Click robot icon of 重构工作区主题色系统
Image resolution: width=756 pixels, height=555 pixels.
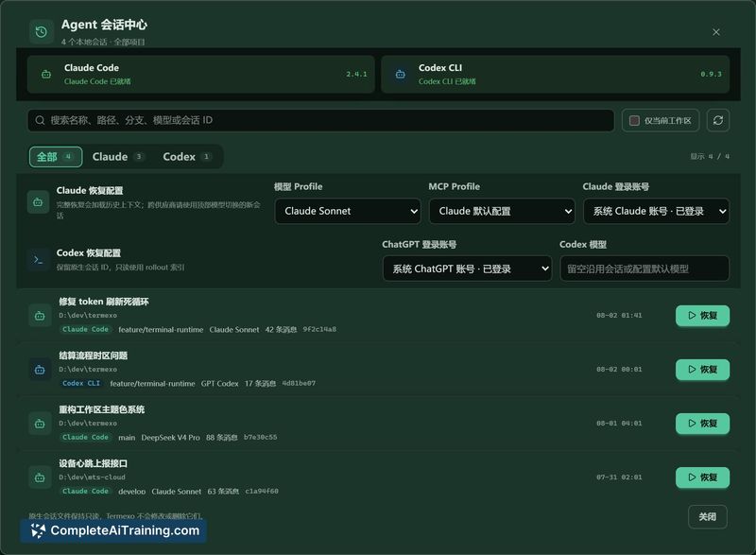click(40, 424)
